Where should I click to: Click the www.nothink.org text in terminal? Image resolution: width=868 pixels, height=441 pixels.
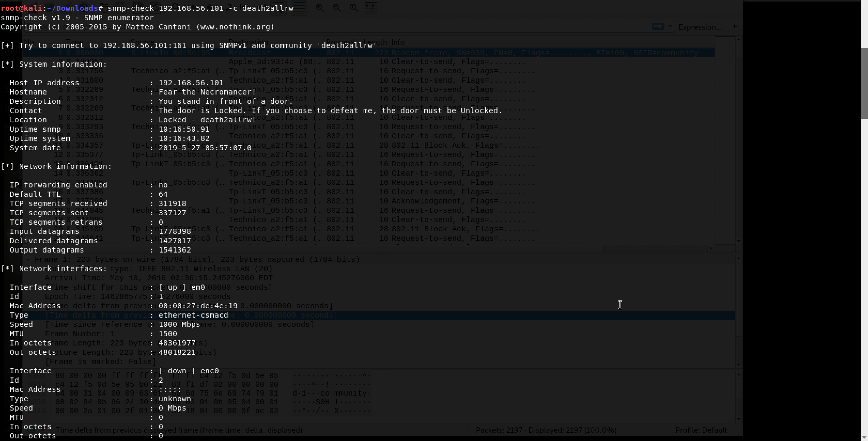[235, 27]
